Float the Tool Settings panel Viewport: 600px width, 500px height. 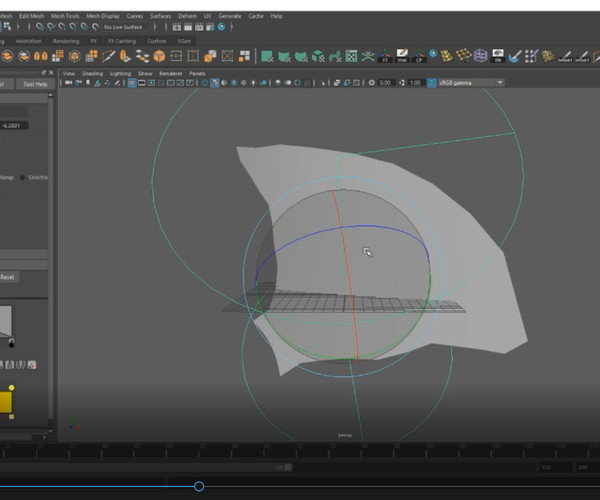44,73
